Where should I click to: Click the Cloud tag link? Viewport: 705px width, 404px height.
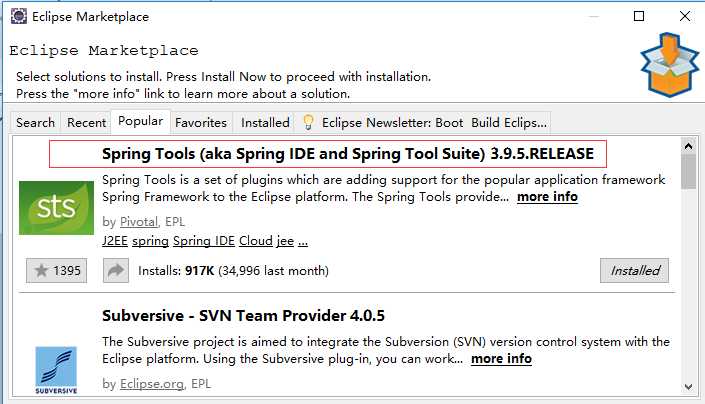pyautogui.click(x=256, y=241)
